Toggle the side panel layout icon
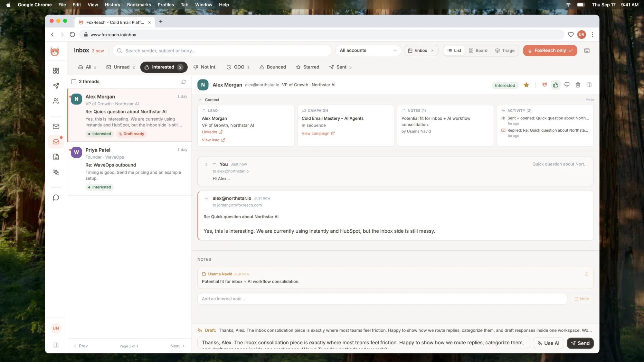This screenshot has width=644, height=362. click(589, 85)
